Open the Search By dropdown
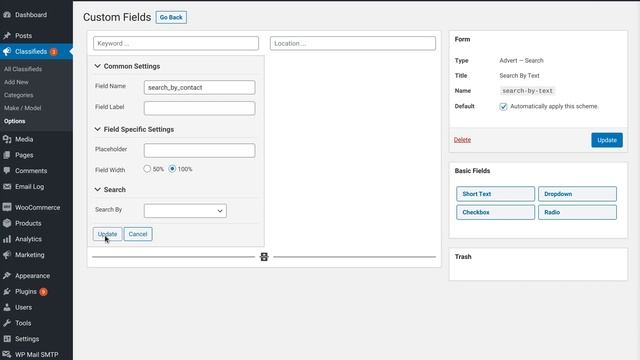Screen dimensions: 640x360 click(185, 211)
